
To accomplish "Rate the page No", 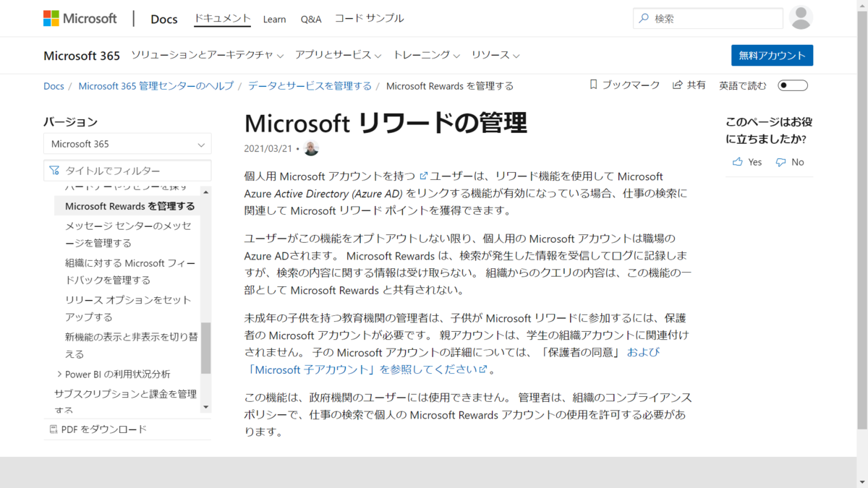I will click(789, 162).
